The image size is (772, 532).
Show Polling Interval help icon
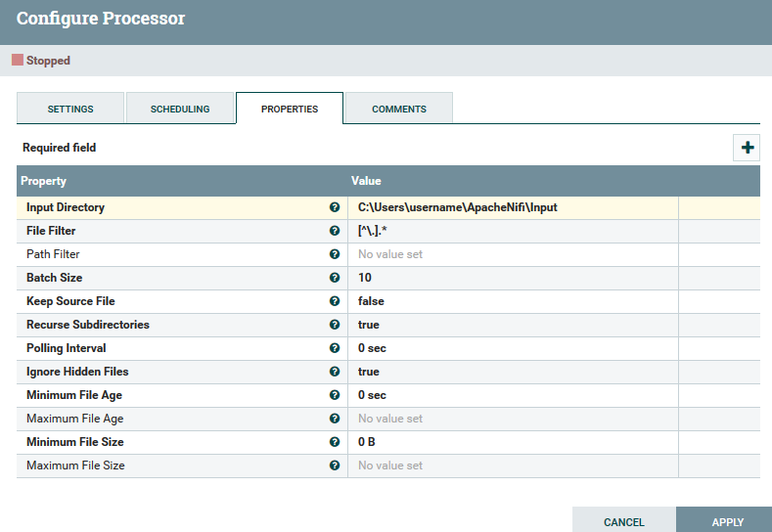click(x=335, y=348)
